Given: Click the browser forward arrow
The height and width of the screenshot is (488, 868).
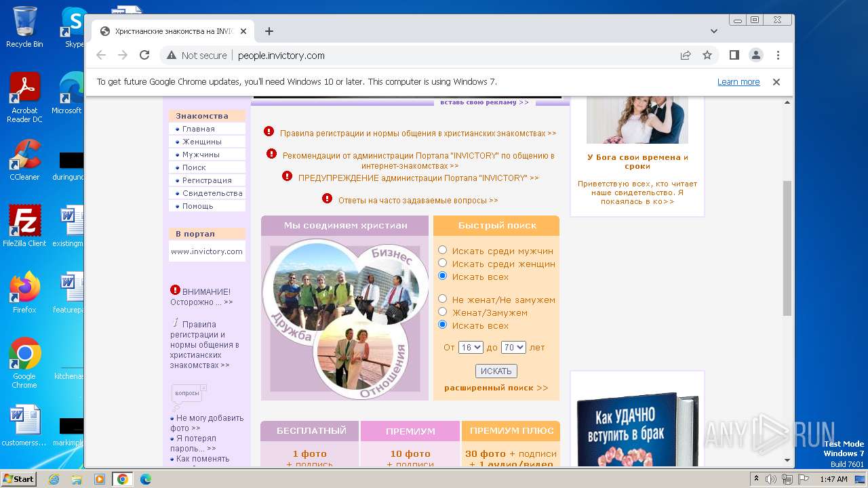Looking at the screenshot, I should pos(123,56).
